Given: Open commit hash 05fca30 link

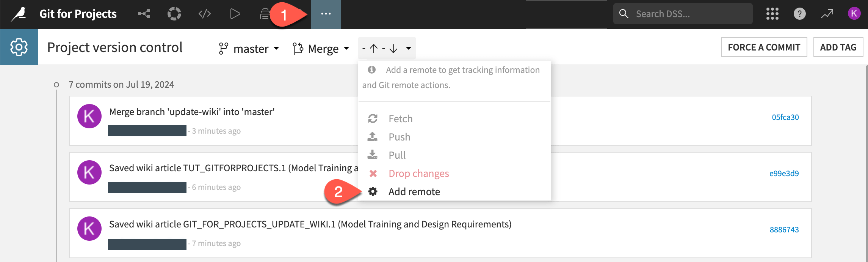Looking at the screenshot, I should point(785,117).
